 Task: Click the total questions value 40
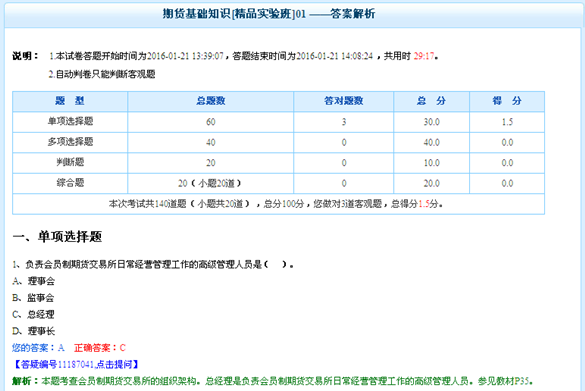[211, 143]
